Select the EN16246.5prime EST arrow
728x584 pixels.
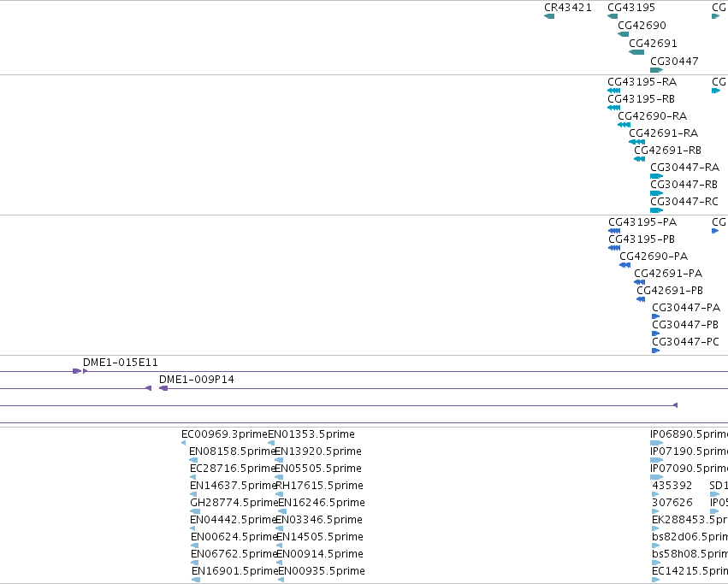click(282, 511)
